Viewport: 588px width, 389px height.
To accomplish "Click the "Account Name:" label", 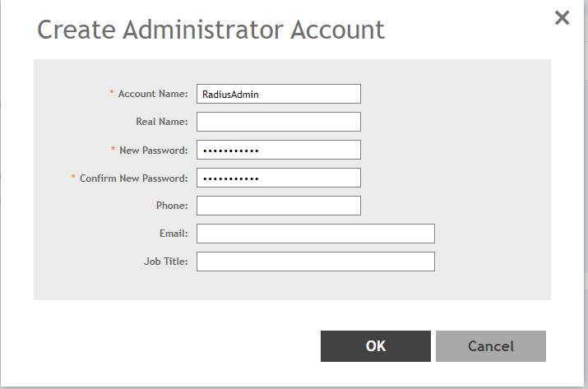I will pyautogui.click(x=153, y=94).
